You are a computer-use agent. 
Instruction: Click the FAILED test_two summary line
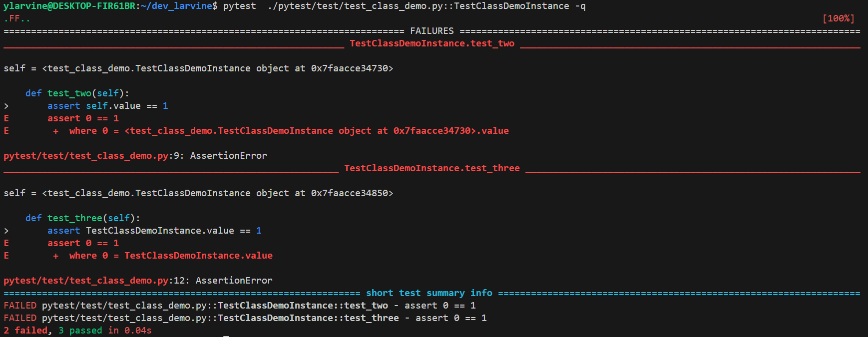(x=239, y=306)
